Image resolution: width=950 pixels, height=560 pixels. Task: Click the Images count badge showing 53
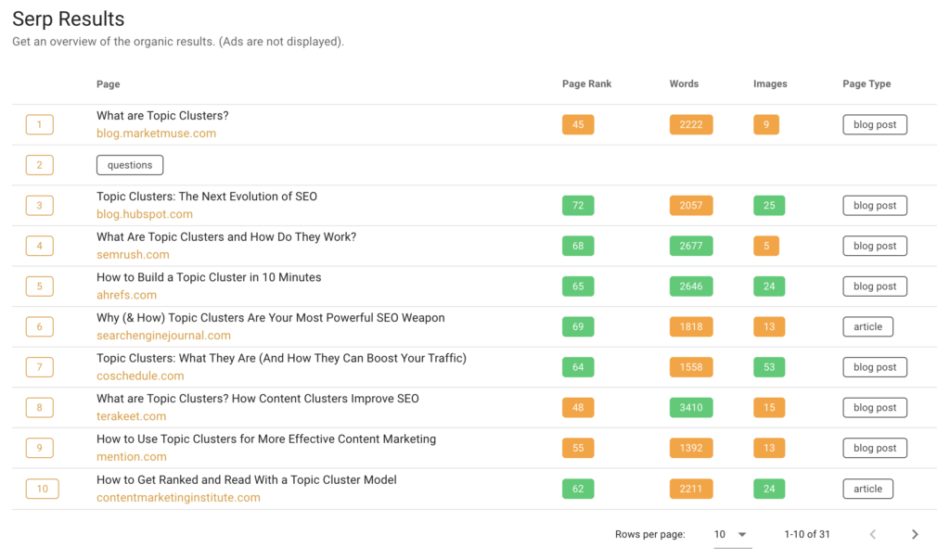[769, 367]
